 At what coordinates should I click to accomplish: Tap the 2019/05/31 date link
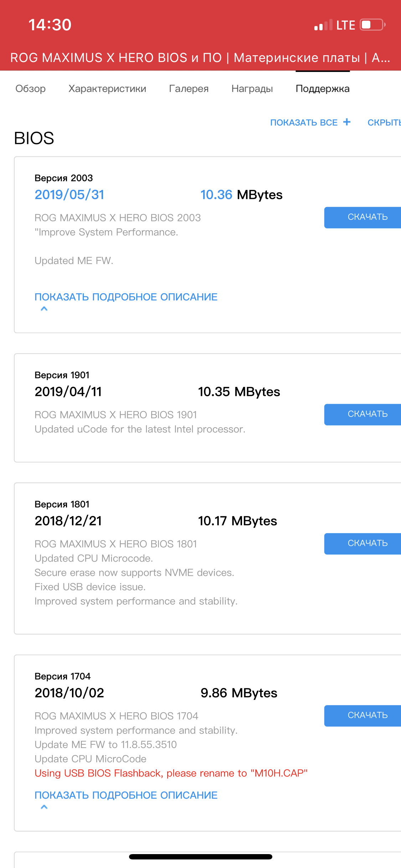coord(70,195)
